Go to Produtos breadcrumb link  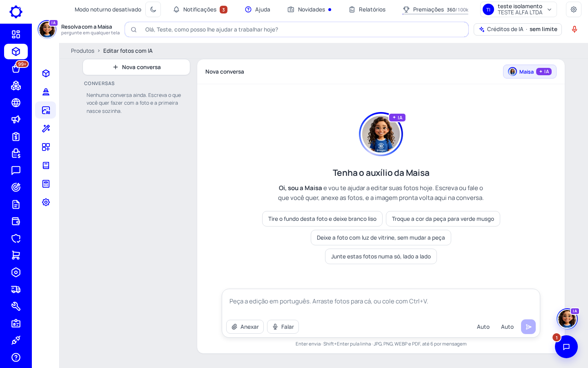pyautogui.click(x=82, y=51)
